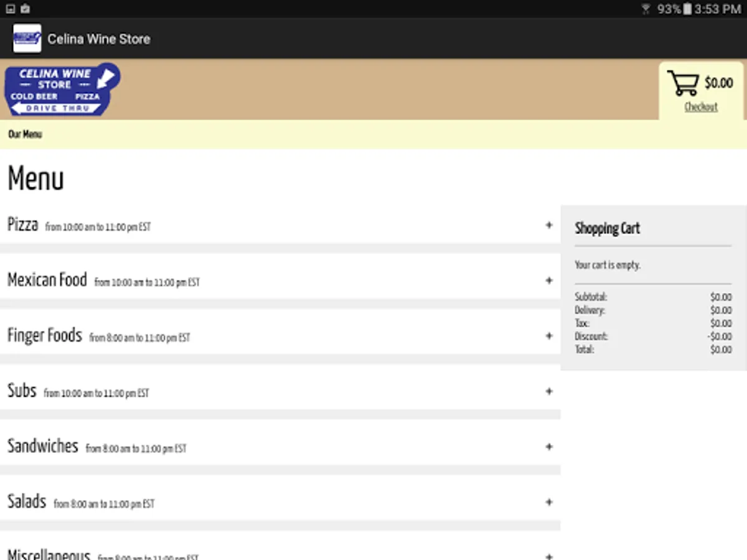Select the Pizza category heading

coord(23,224)
